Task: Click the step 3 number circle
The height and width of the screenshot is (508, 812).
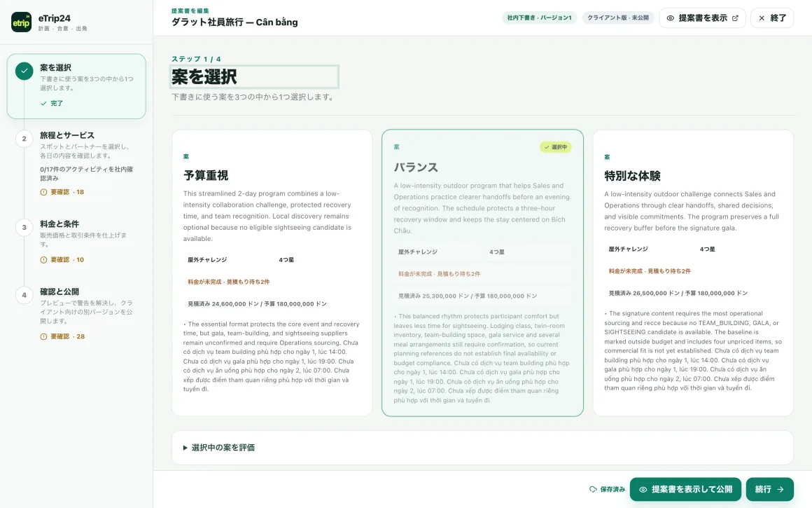Action: tap(24, 228)
